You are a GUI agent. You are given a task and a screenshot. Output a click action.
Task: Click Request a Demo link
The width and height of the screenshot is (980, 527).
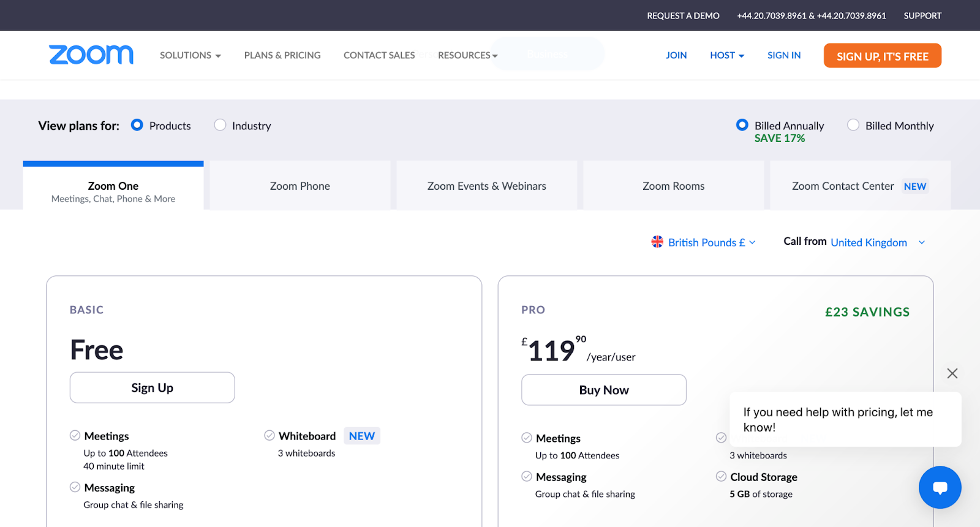tap(683, 15)
